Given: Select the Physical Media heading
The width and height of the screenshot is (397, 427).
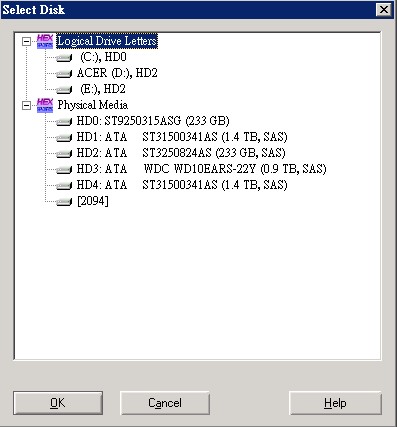Looking at the screenshot, I should point(93,105).
